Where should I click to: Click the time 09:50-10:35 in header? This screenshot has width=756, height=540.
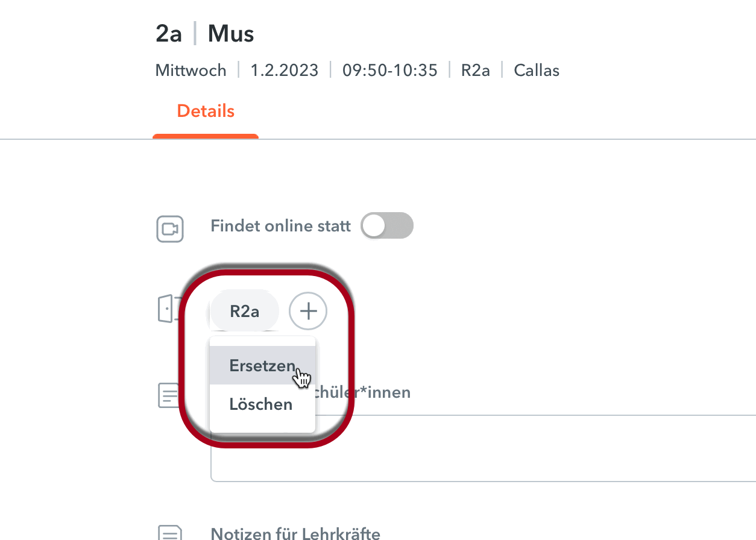coord(390,71)
